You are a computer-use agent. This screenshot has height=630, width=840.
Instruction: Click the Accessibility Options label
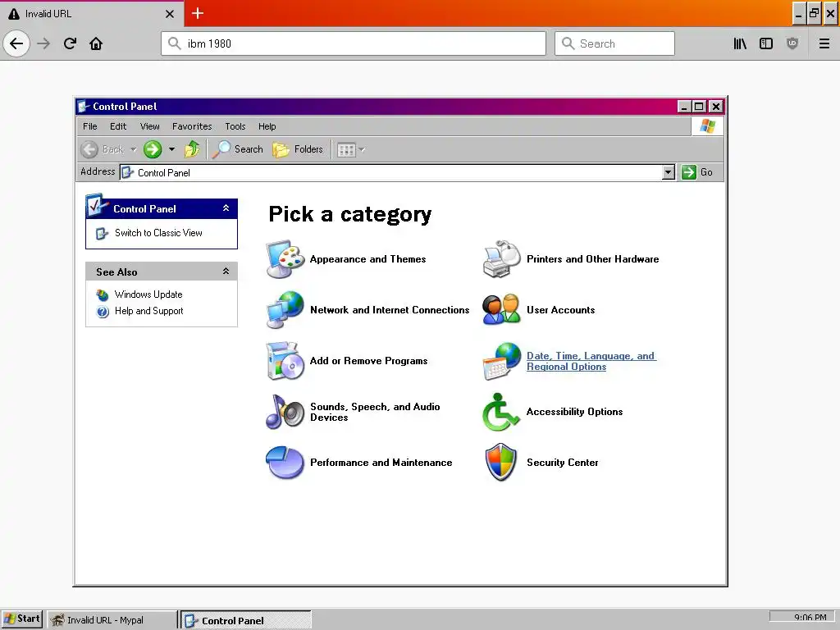(574, 412)
